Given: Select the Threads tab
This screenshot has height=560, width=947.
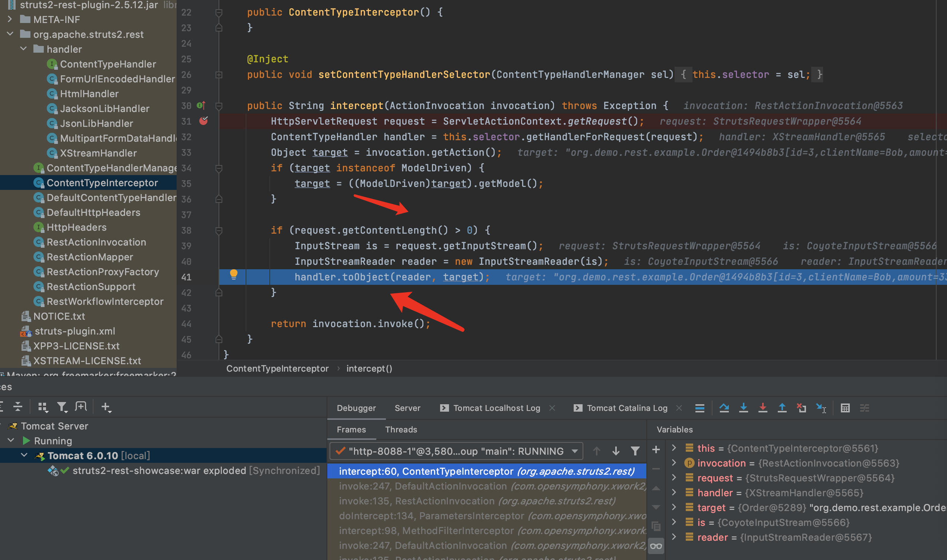Looking at the screenshot, I should [401, 429].
